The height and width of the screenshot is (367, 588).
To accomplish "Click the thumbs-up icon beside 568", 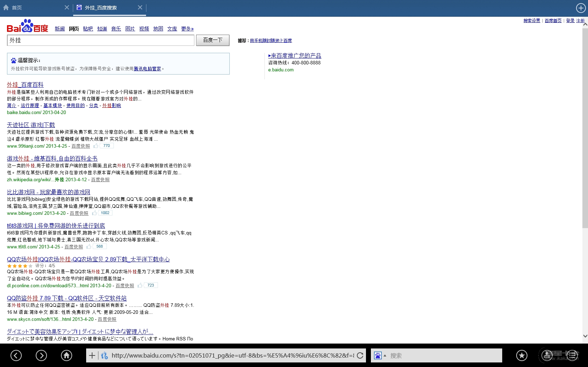I will 89,247.
